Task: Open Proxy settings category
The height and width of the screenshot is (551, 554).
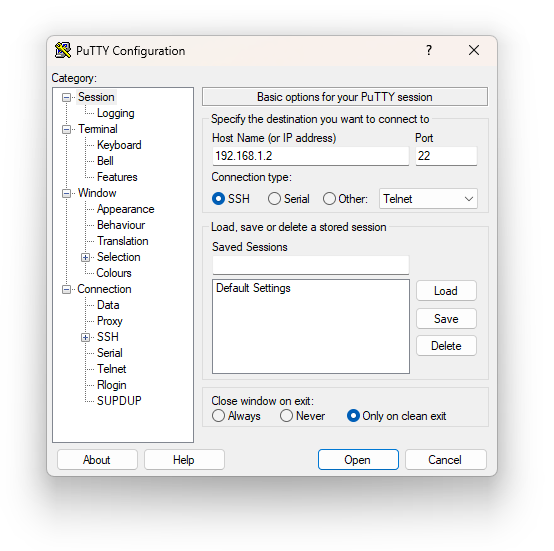Action: 110,321
